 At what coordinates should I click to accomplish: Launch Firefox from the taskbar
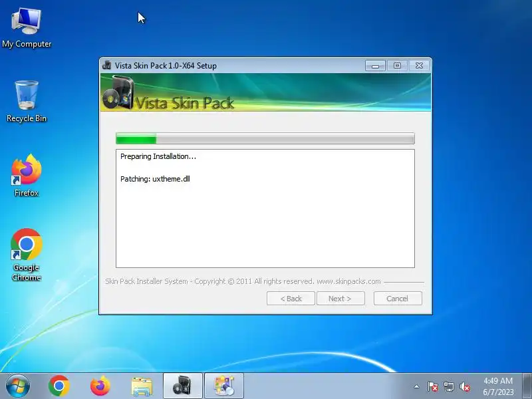(x=100, y=386)
